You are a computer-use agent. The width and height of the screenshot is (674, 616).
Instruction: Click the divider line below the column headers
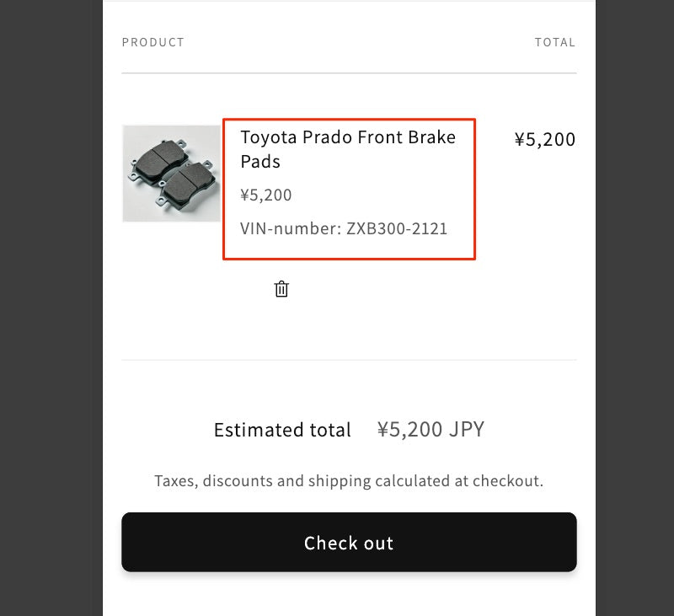point(349,73)
